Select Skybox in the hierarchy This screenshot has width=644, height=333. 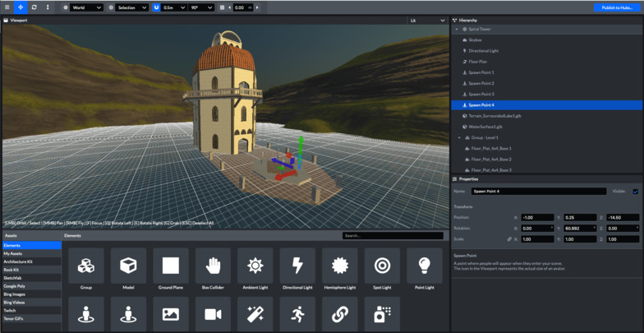547,40
